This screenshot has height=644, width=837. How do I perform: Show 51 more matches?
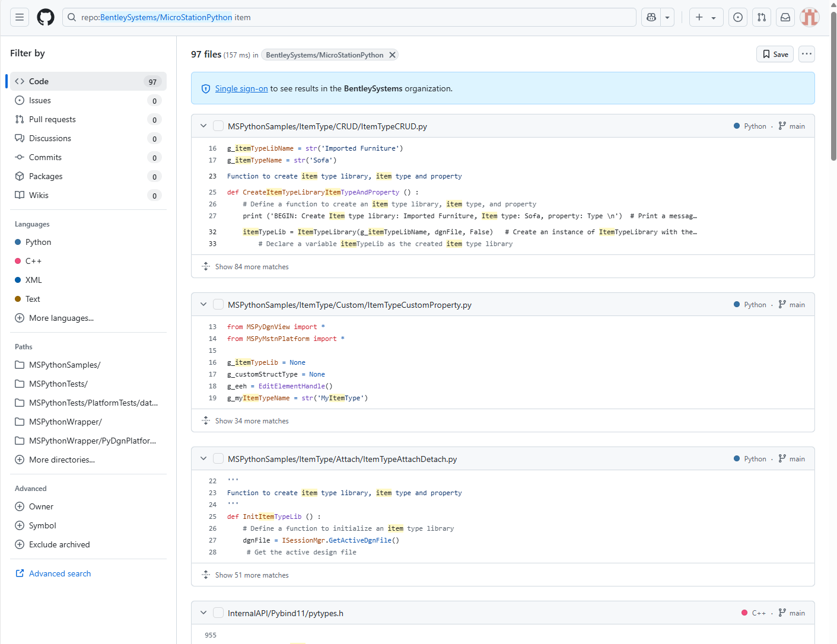(x=252, y=575)
